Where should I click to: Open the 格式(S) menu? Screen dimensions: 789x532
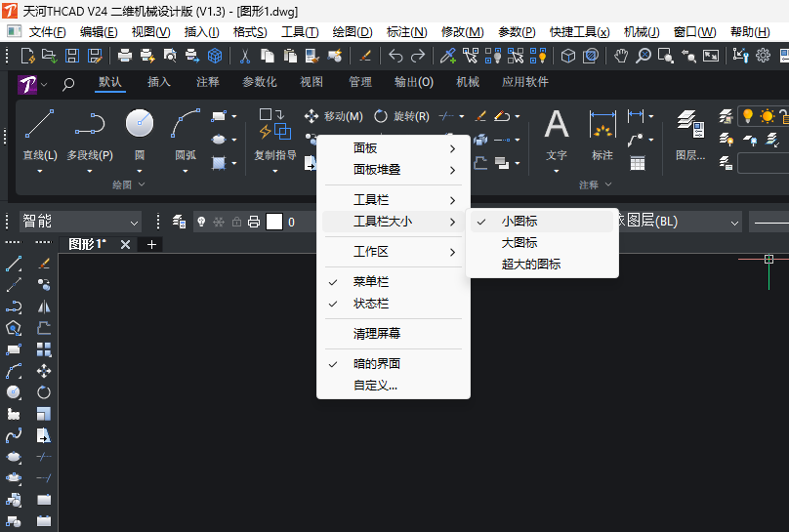[250, 32]
